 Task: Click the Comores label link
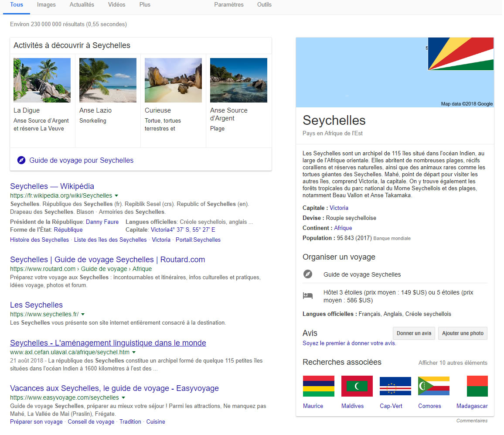click(x=429, y=406)
